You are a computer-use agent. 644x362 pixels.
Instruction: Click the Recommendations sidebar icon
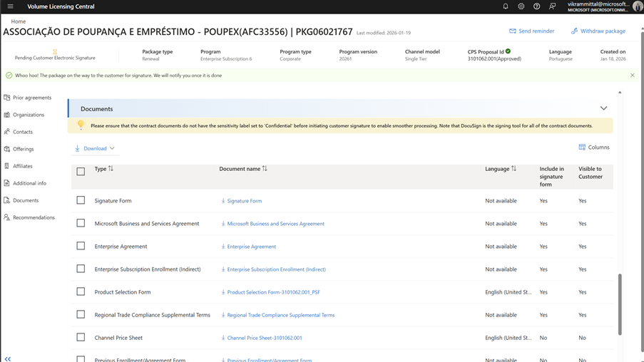pos(6,217)
